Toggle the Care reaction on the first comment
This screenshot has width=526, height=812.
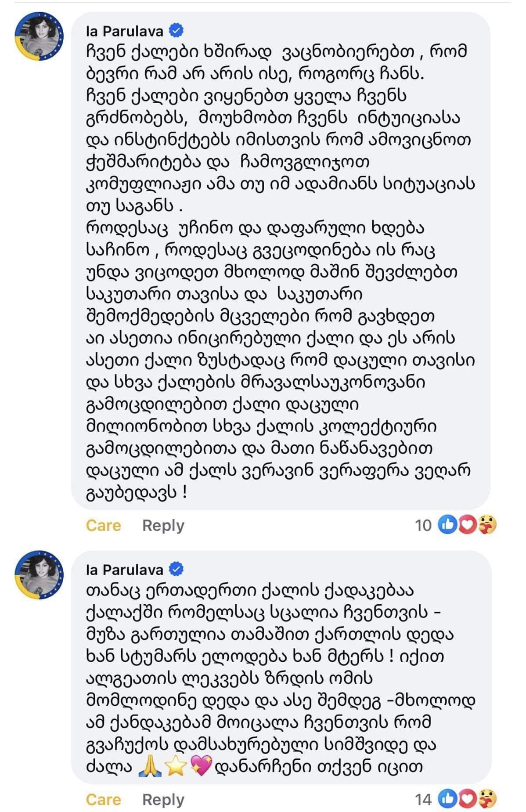point(103,525)
